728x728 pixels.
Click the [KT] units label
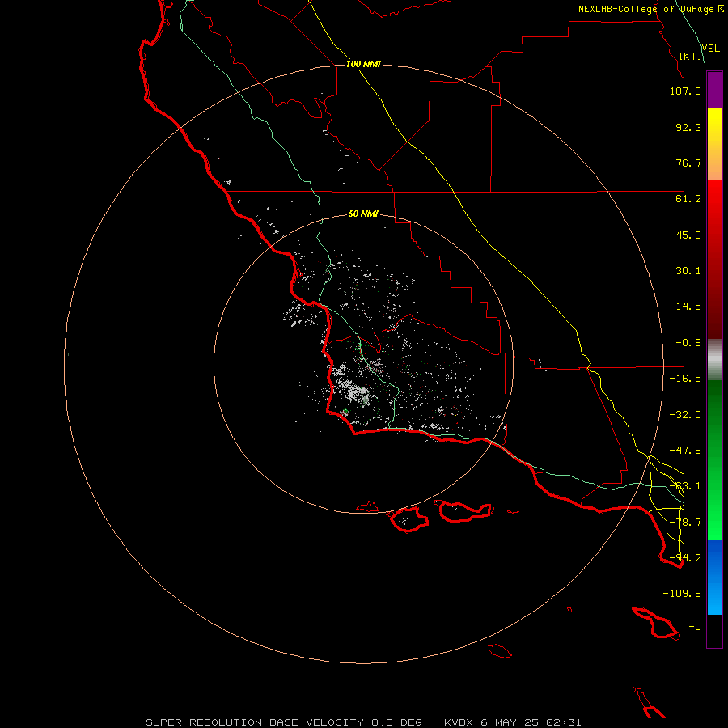[691, 56]
